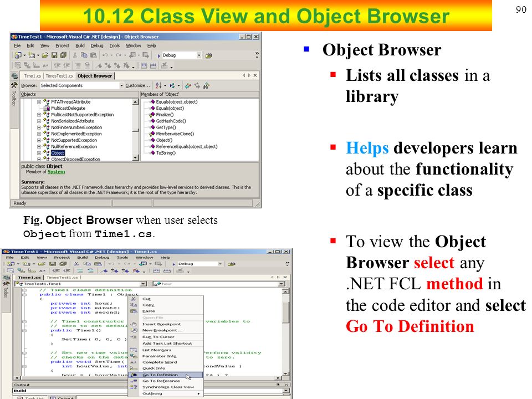Image resolution: width=532 pixels, height=399 pixels.
Task: Click up arrow of code editor vertical scrollbar
Action: click(286, 291)
